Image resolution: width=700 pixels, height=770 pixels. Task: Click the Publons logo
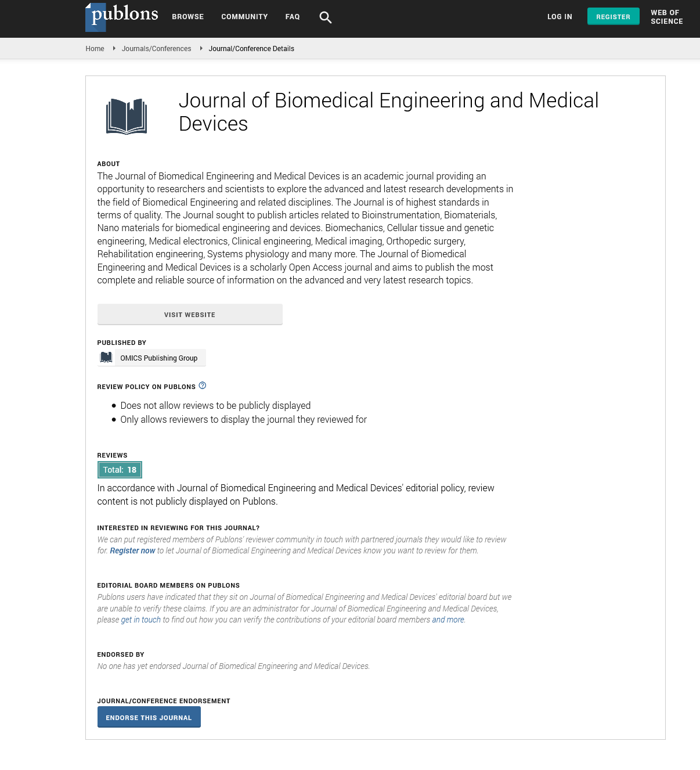[122, 16]
